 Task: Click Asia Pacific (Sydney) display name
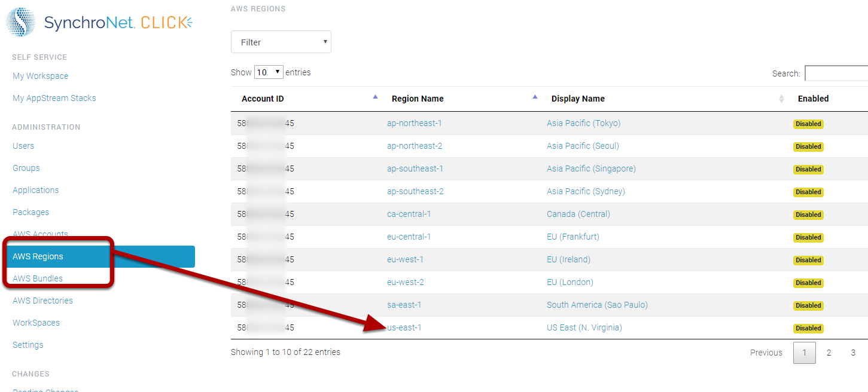(586, 191)
